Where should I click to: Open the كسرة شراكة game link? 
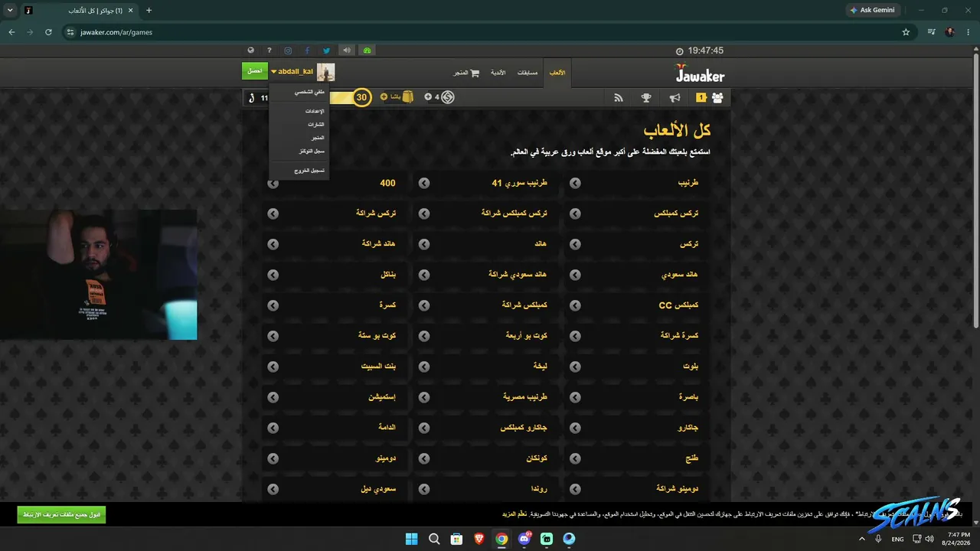click(x=680, y=336)
